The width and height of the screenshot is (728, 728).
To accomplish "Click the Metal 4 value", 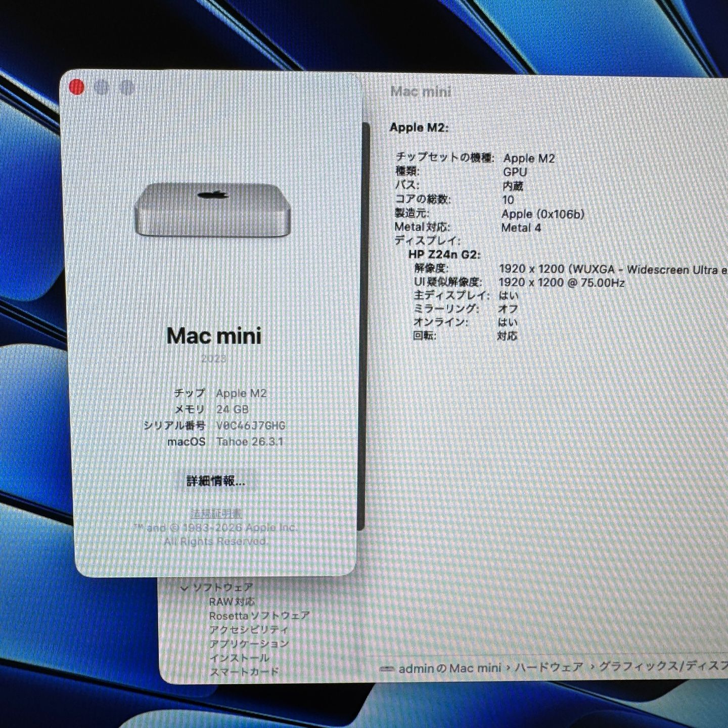I will click(x=521, y=228).
